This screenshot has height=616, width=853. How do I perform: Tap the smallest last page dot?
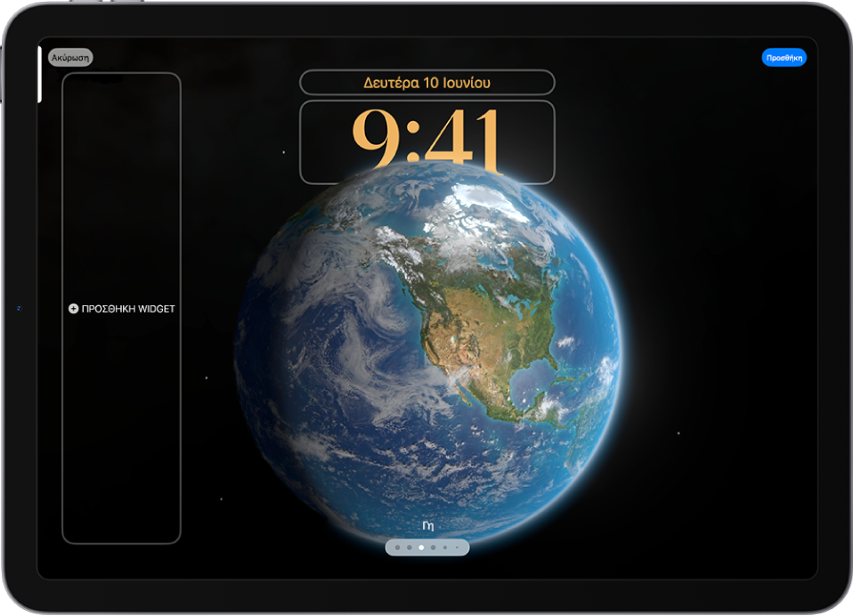(x=457, y=547)
